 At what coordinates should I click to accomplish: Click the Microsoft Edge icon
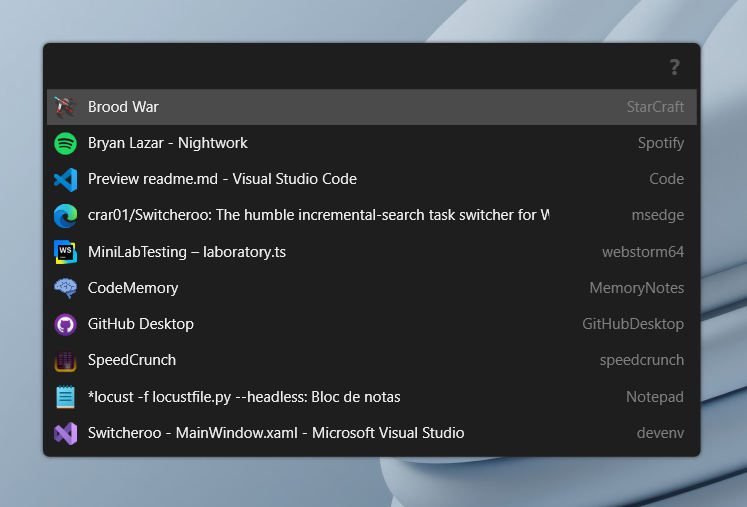pos(65,215)
